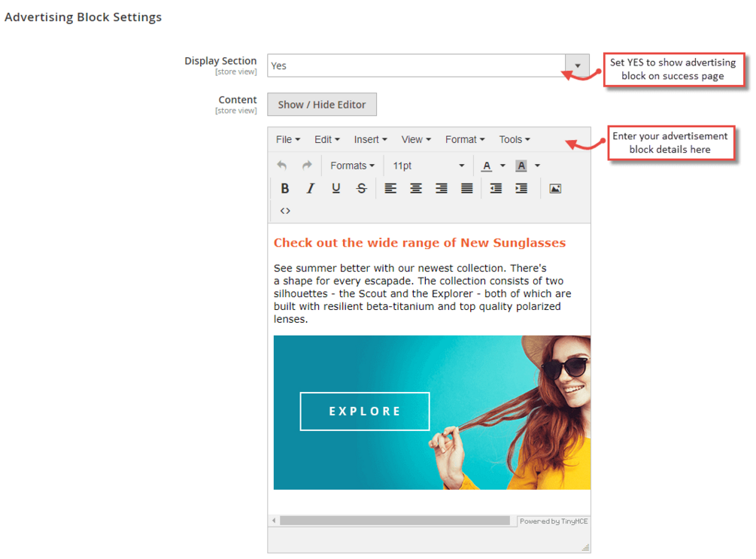Decrease indent of paragraph
This screenshot has width=756, height=559.
496,189
